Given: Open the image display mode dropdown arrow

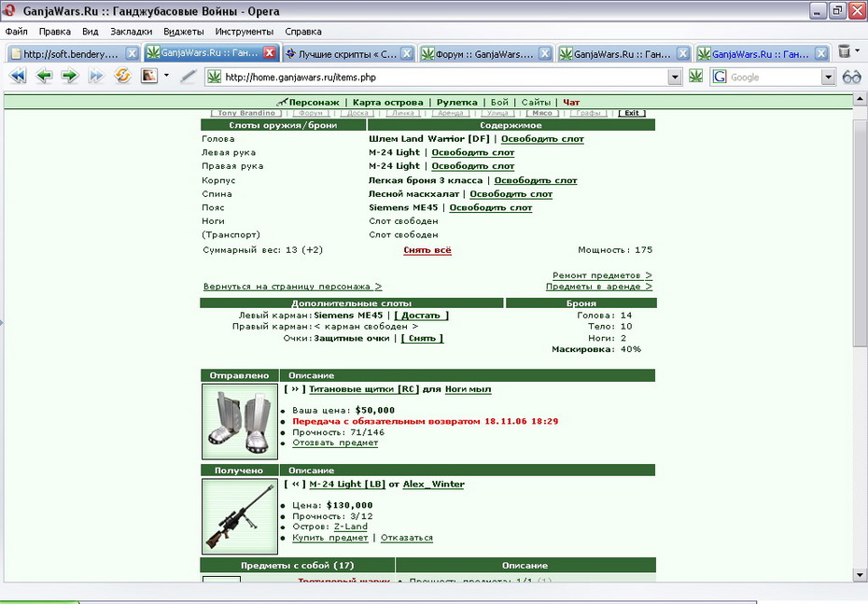Looking at the screenshot, I should [166, 76].
